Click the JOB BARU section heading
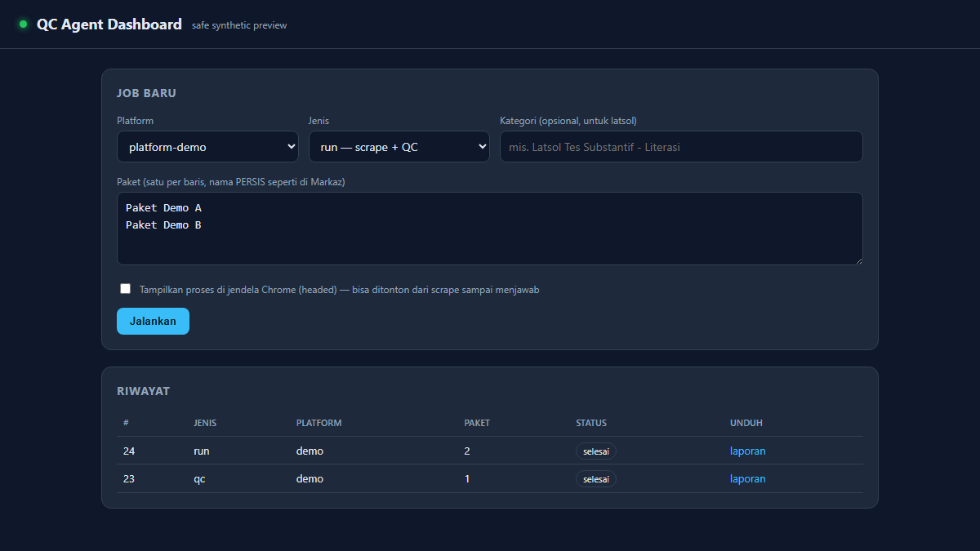This screenshot has width=980, height=551. pyautogui.click(x=146, y=93)
